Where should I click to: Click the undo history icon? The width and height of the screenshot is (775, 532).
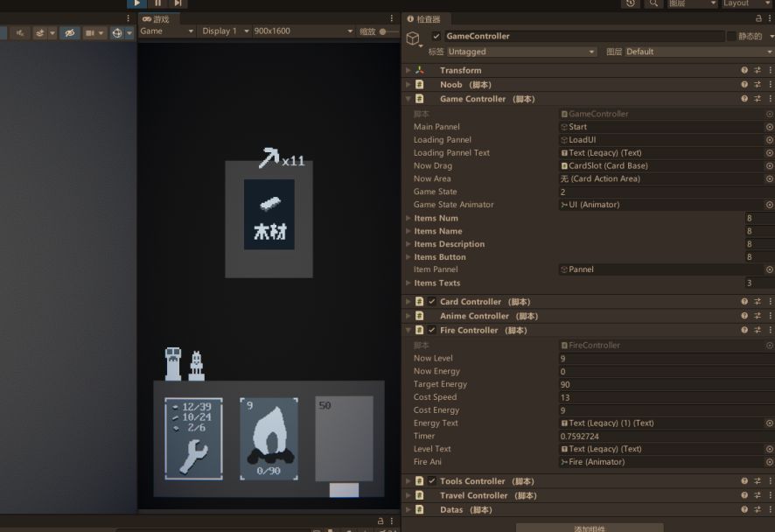pos(631,3)
